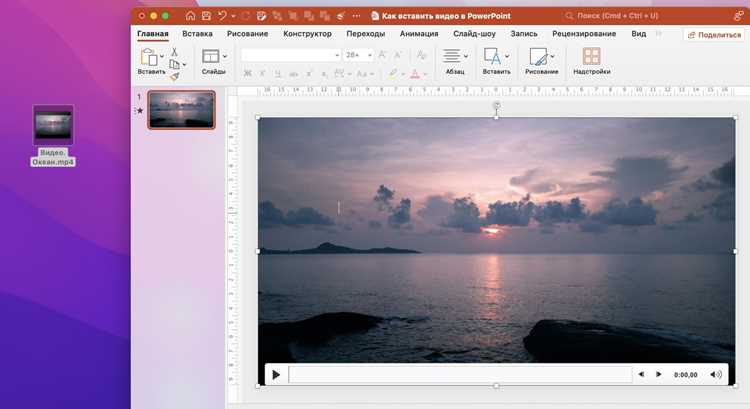Click the Рисование shapes button in ribbon

click(541, 61)
